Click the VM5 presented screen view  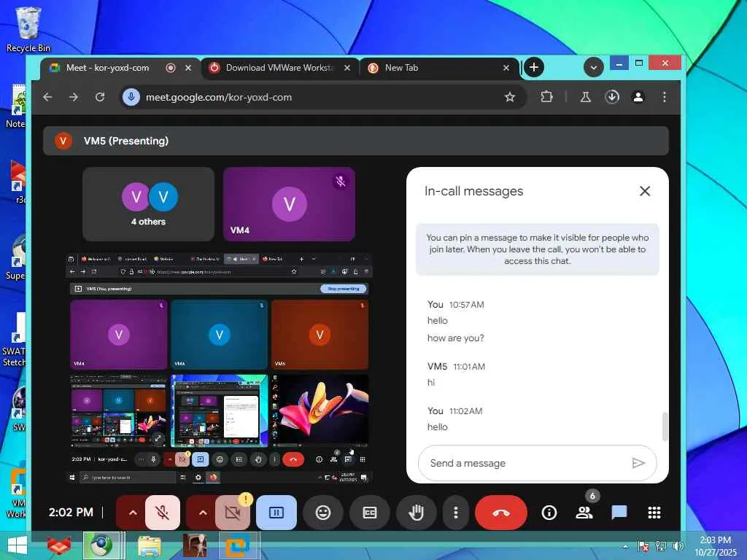click(x=219, y=368)
